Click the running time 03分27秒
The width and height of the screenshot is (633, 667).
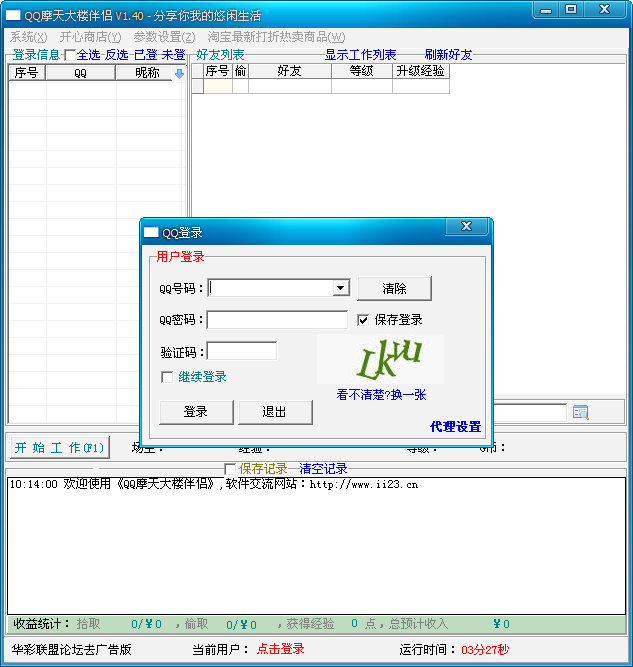point(485,650)
